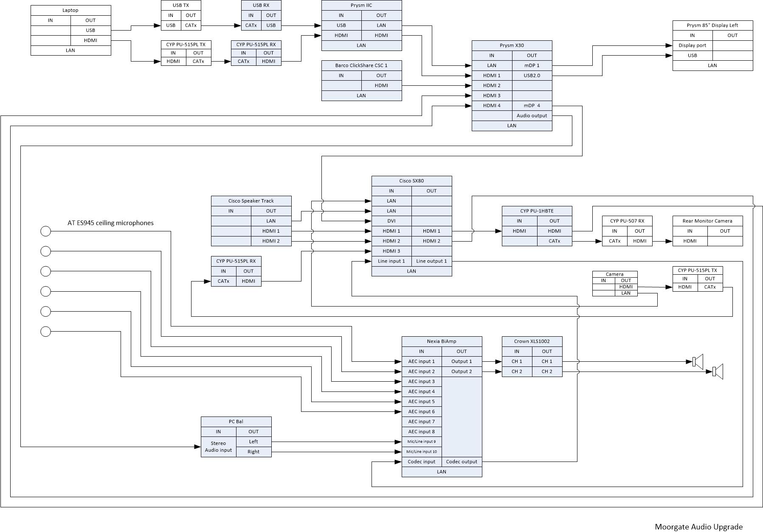The height and width of the screenshot is (532, 763).
Task: Click the "Cisco Speaker Track" header
Action: (x=251, y=201)
